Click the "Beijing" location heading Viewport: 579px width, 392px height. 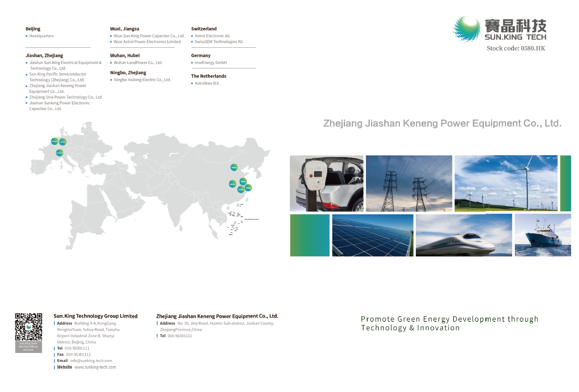(33, 29)
